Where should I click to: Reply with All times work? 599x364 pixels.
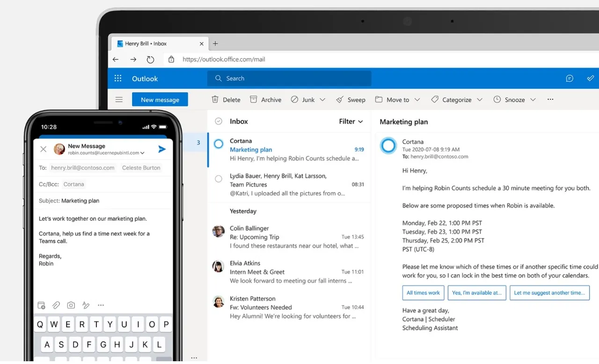pyautogui.click(x=423, y=293)
